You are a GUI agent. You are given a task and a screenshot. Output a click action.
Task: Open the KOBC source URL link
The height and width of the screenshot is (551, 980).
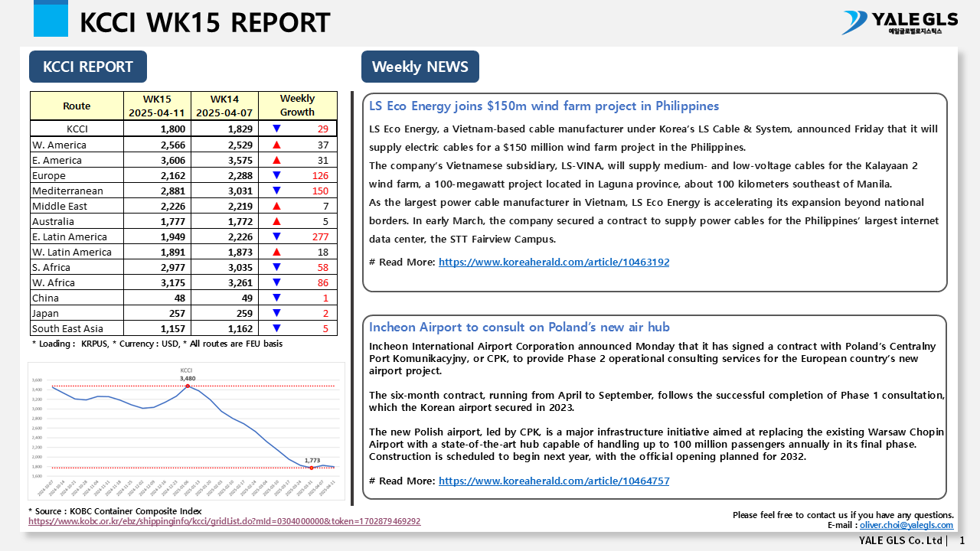pos(224,521)
